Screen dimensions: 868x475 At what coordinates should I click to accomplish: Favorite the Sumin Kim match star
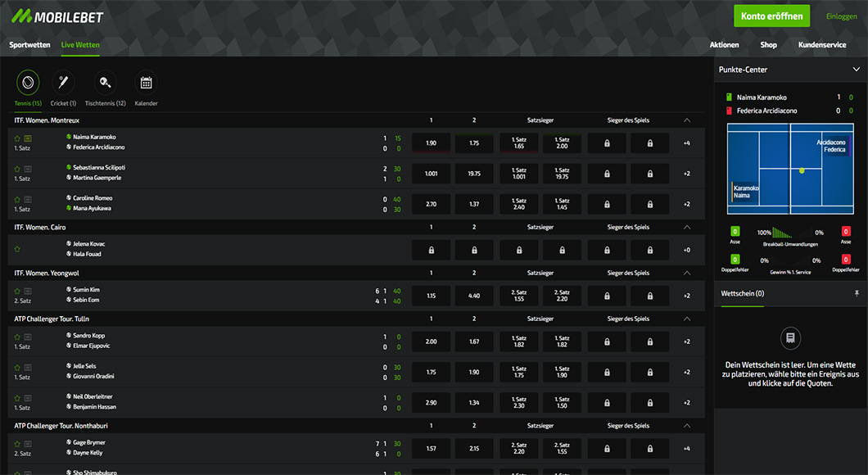17,292
